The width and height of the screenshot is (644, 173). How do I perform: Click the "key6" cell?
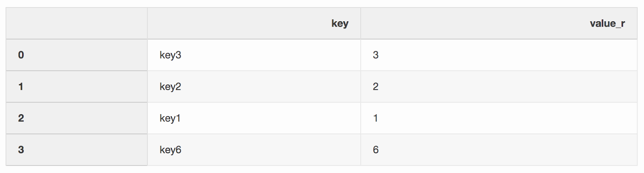(x=170, y=150)
